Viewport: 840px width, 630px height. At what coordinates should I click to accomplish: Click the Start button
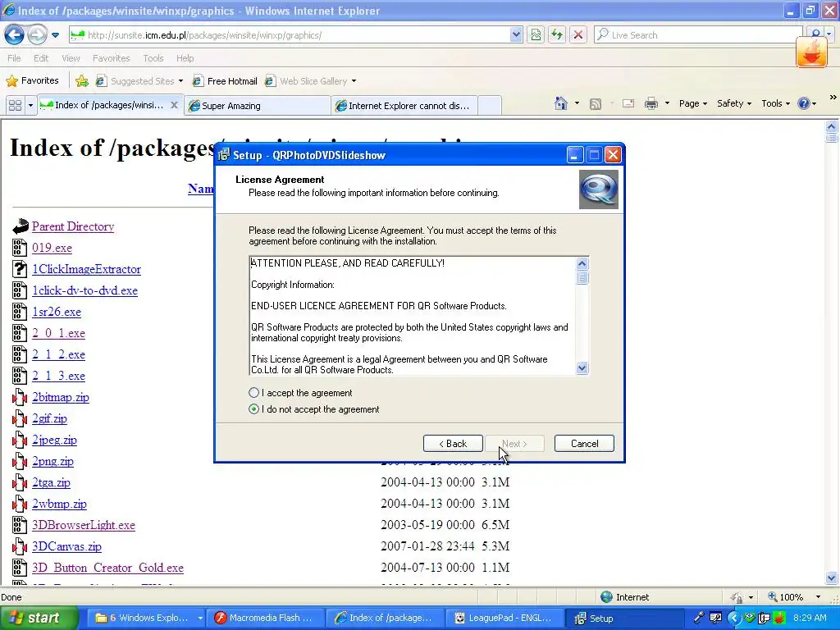[x=38, y=618]
